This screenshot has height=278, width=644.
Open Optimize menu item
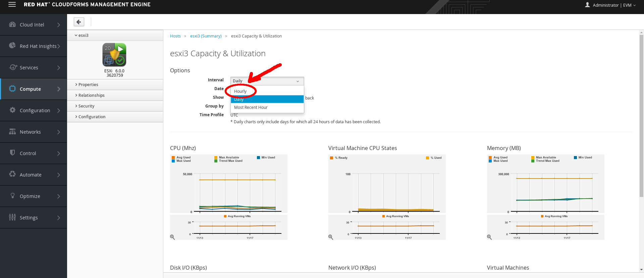click(34, 196)
